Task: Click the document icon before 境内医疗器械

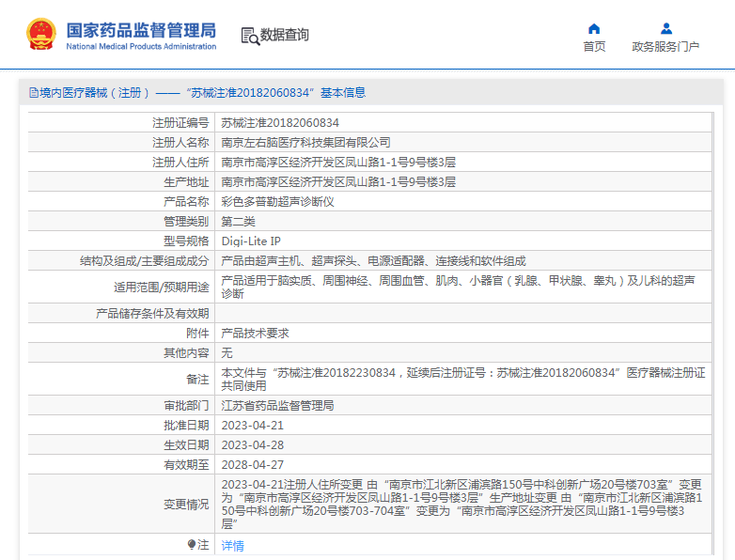Action: point(34,93)
